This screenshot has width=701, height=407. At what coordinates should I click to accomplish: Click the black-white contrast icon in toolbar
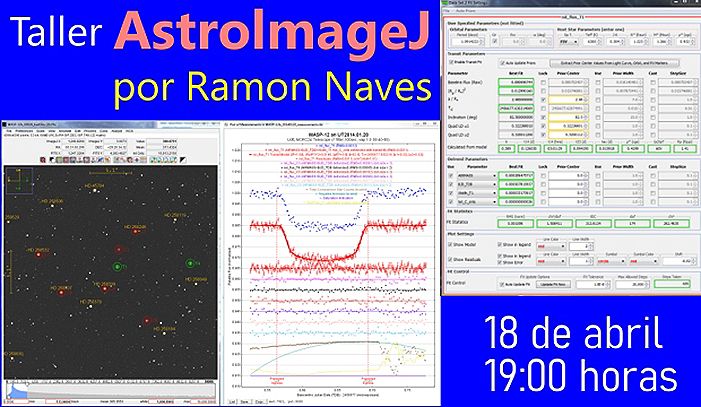pos(52,160)
